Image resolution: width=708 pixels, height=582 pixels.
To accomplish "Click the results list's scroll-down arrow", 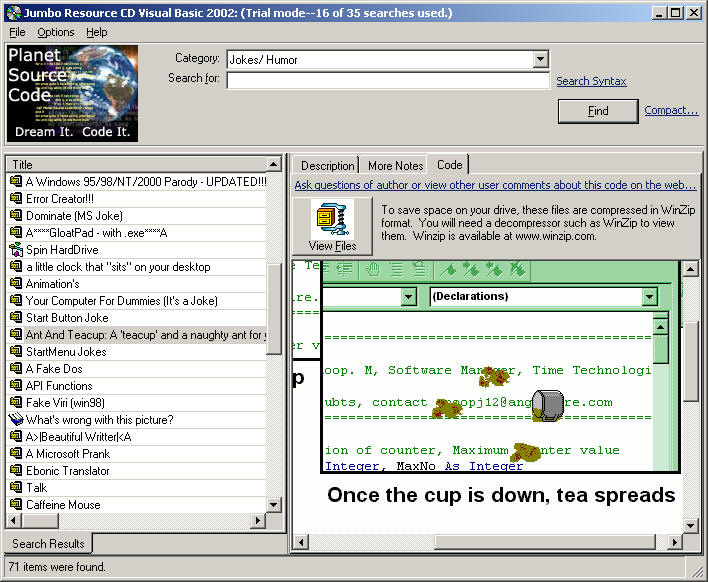I will click(x=274, y=504).
